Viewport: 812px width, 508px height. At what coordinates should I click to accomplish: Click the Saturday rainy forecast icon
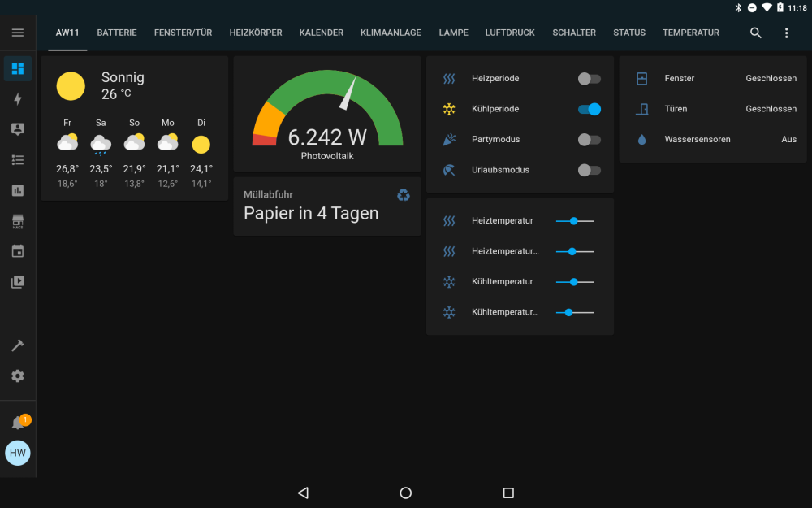101,144
